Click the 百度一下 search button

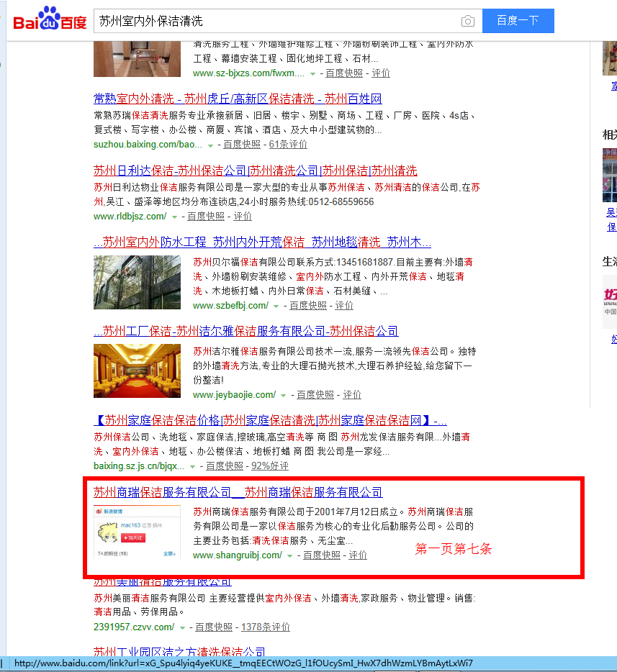point(518,21)
